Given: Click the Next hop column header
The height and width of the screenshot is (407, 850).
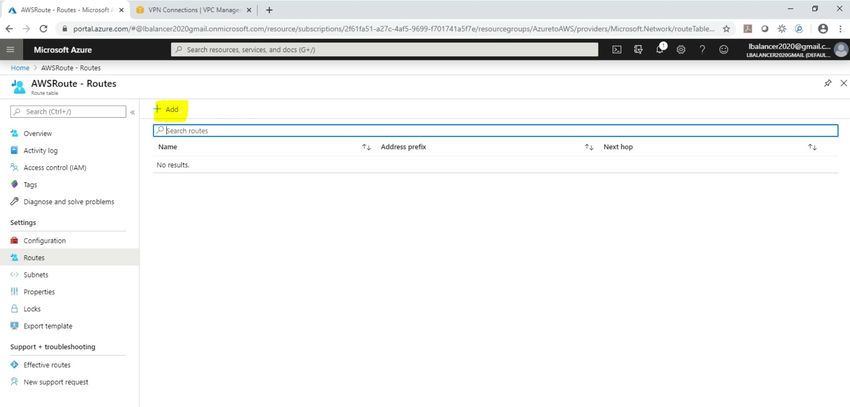Looking at the screenshot, I should [618, 147].
